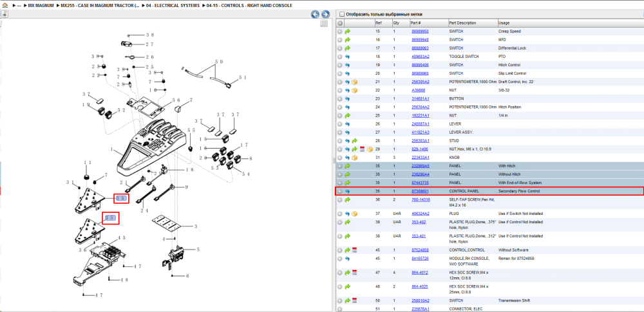The width and height of the screenshot is (644, 312).
Task: Click the small square button at diagram corner
Action: pos(324,23)
